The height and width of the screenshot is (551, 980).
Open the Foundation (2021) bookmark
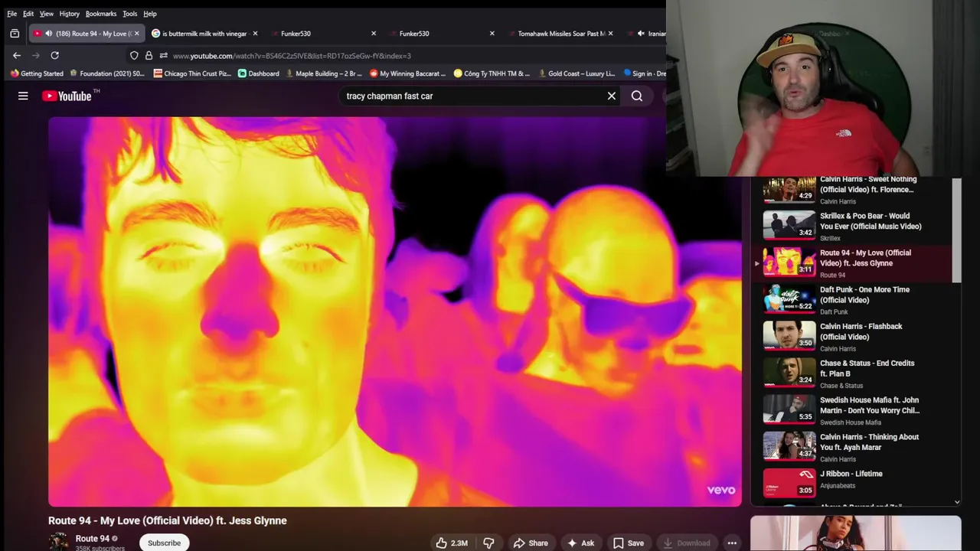coord(107,73)
